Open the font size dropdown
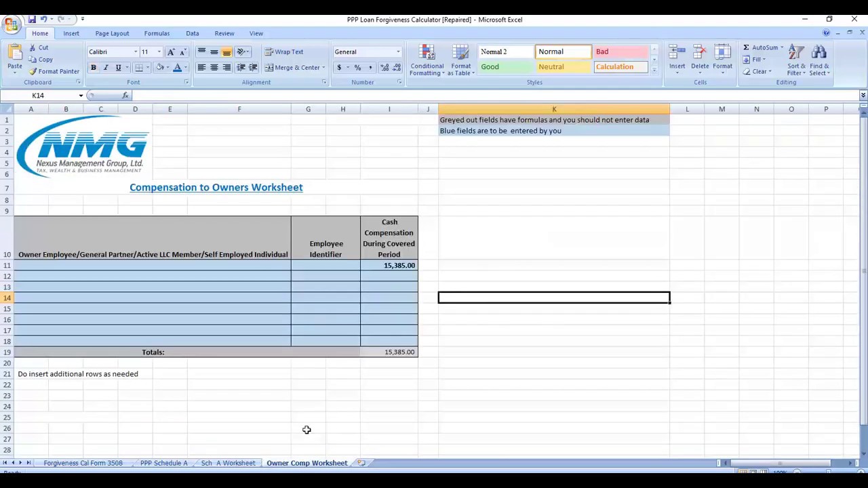 click(159, 52)
